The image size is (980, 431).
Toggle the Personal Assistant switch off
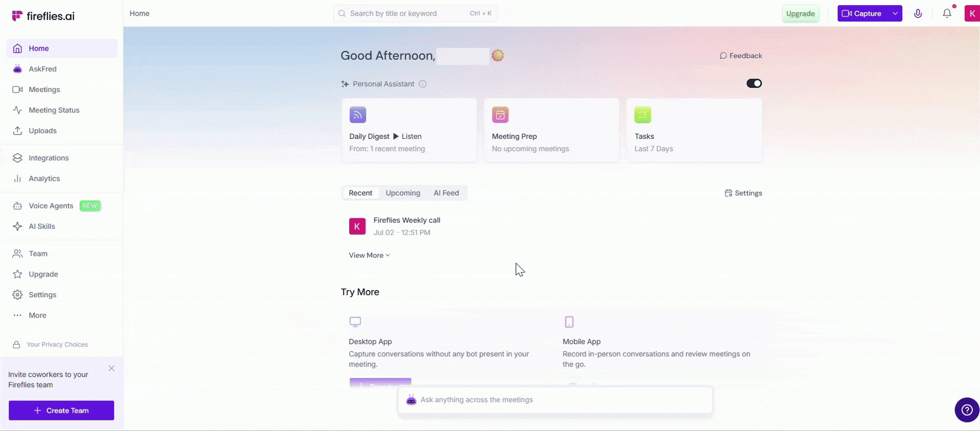pyautogui.click(x=754, y=83)
